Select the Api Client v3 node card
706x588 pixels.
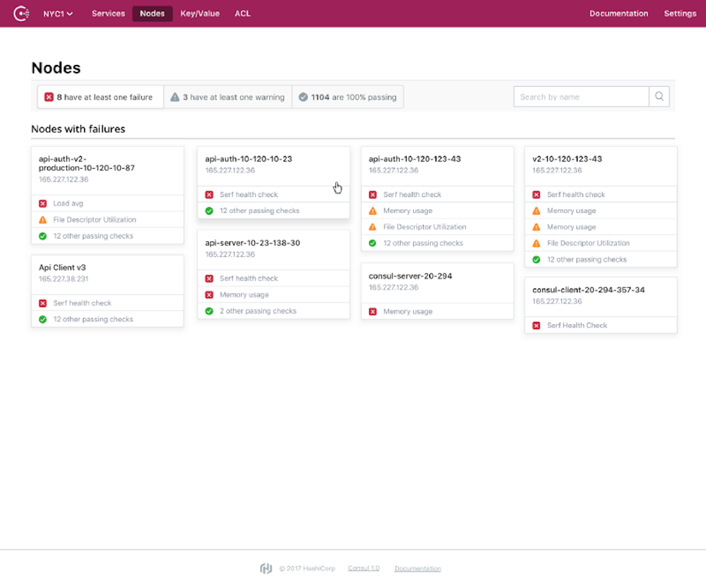[x=107, y=274]
